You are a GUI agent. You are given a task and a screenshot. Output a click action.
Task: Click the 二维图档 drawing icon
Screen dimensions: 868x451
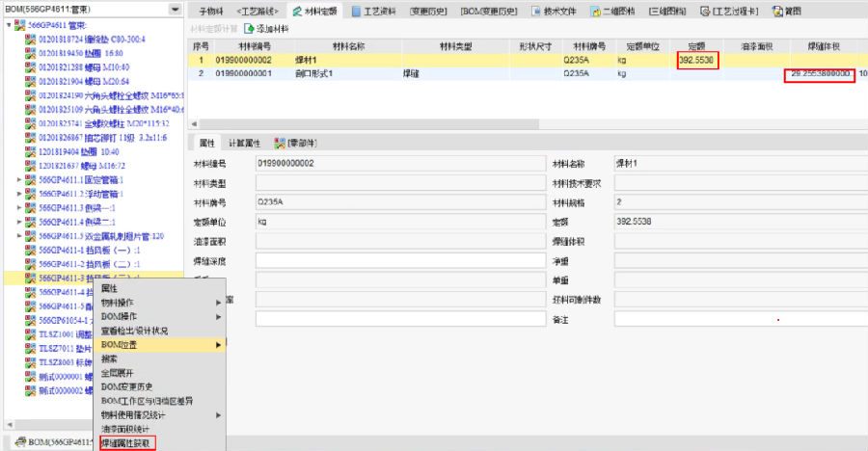pyautogui.click(x=597, y=11)
